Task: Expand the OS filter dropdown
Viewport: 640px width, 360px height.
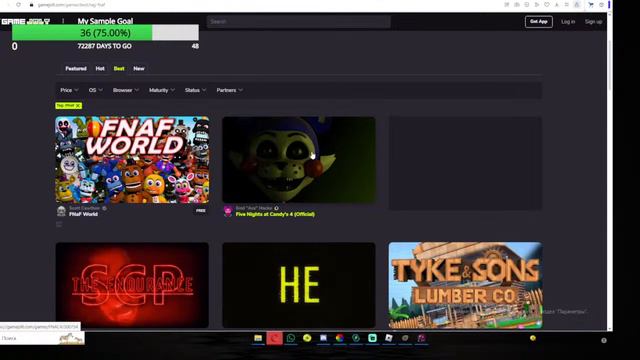Action: tap(96, 90)
